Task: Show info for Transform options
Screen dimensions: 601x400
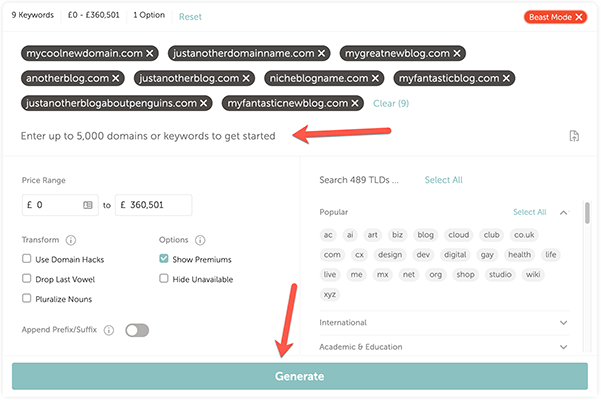Action: (71, 240)
